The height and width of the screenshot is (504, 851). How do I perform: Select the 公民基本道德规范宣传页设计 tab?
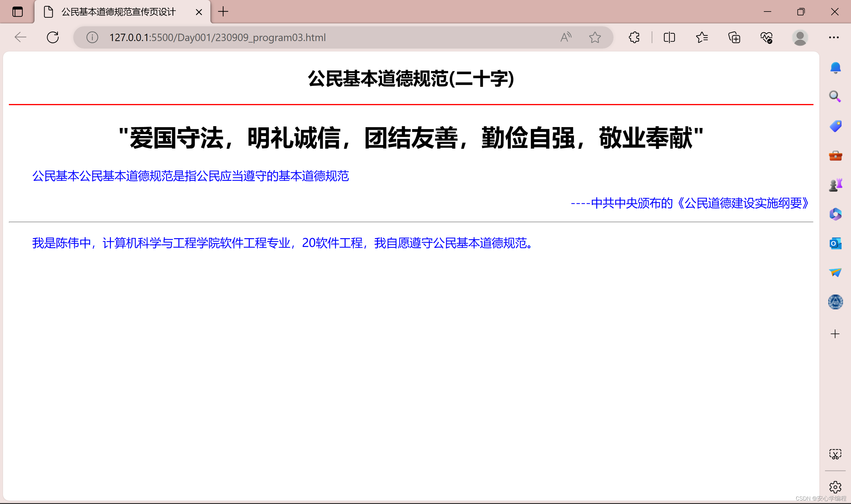tap(122, 12)
